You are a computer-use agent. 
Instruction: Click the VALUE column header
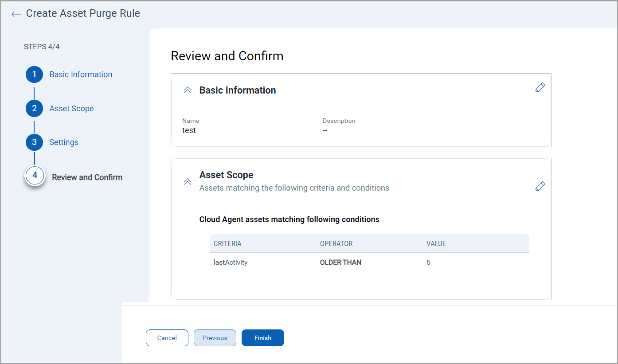point(436,244)
